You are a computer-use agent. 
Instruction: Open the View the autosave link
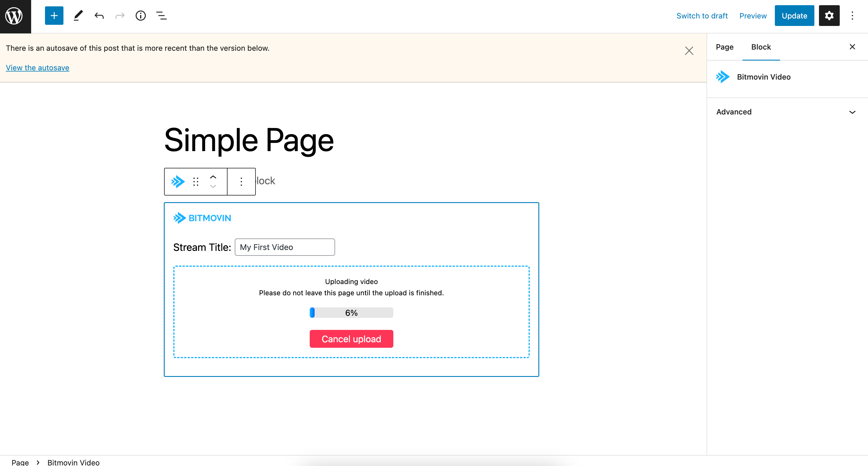tap(37, 68)
